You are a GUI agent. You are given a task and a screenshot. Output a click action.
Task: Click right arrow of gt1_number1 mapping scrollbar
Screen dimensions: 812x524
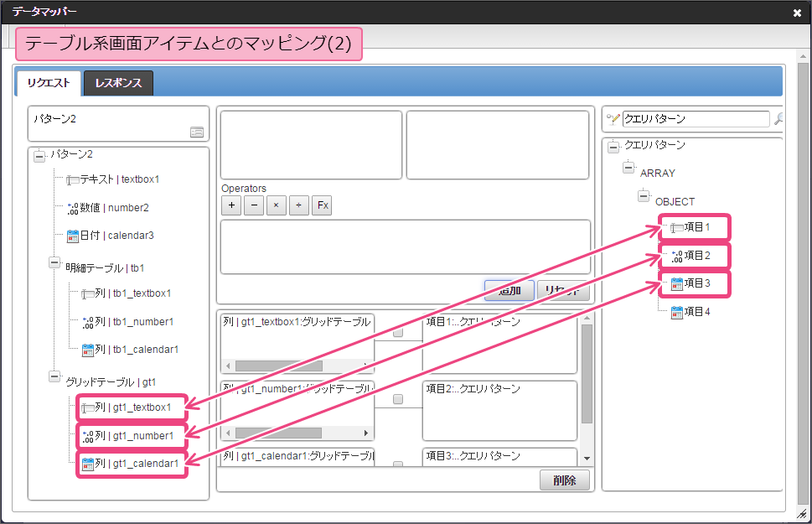(366, 433)
